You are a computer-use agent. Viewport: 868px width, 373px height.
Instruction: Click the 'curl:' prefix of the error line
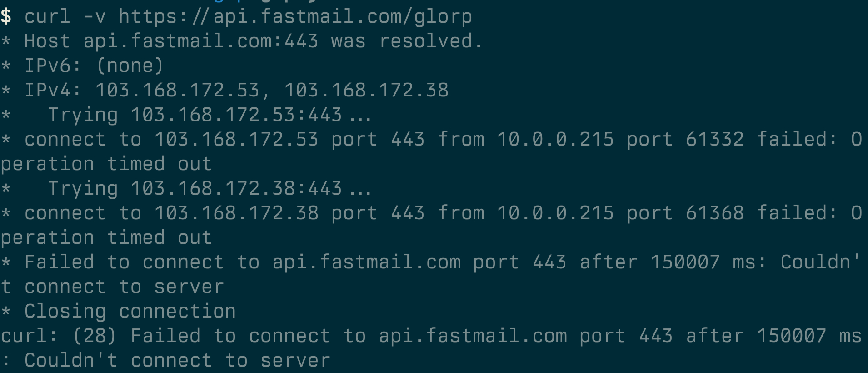coord(30,336)
